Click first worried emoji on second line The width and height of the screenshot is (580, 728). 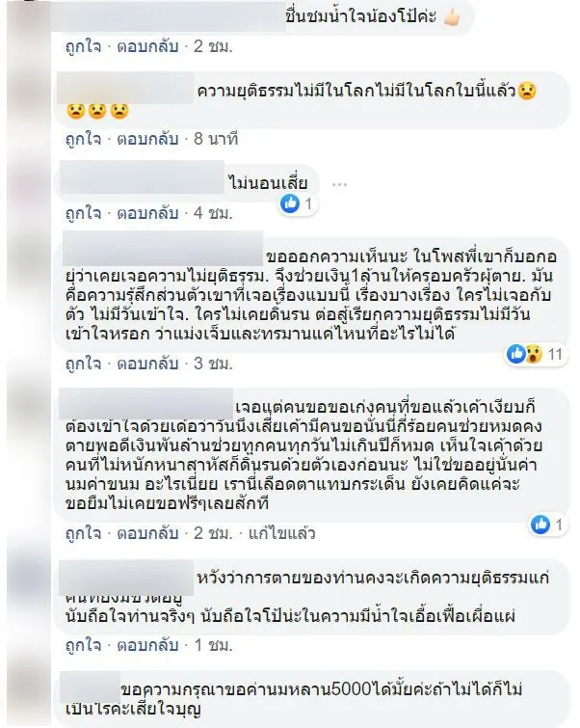pos(75,112)
